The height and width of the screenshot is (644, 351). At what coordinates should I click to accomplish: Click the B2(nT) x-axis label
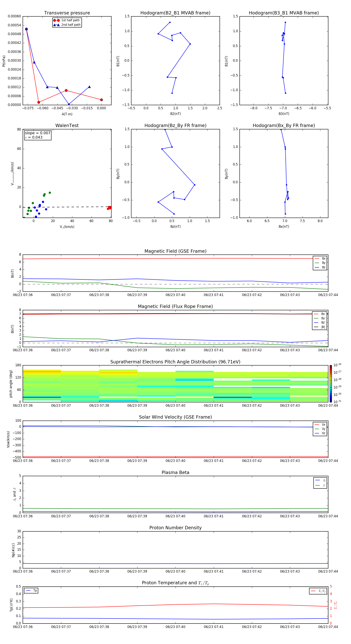coord(175,114)
